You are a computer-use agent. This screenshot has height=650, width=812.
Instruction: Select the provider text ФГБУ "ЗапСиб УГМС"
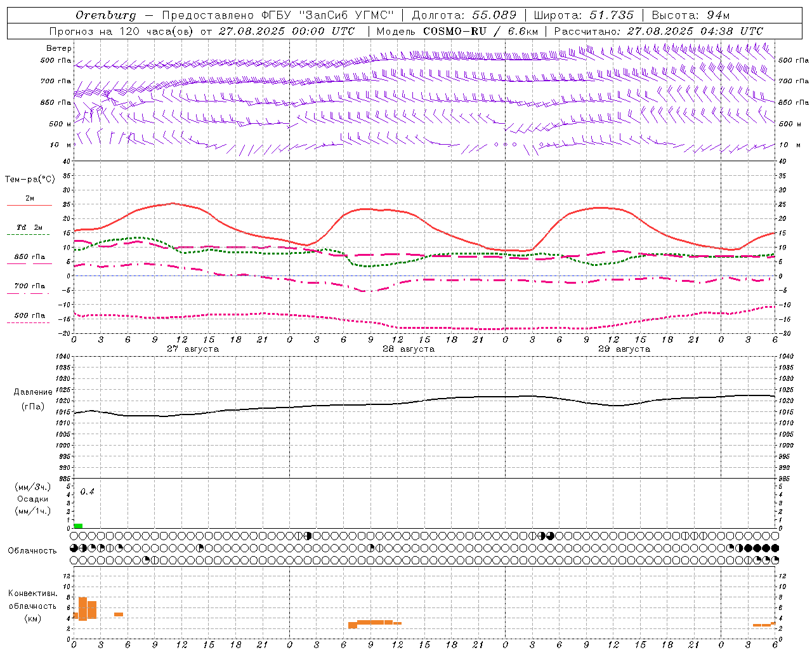point(327,15)
